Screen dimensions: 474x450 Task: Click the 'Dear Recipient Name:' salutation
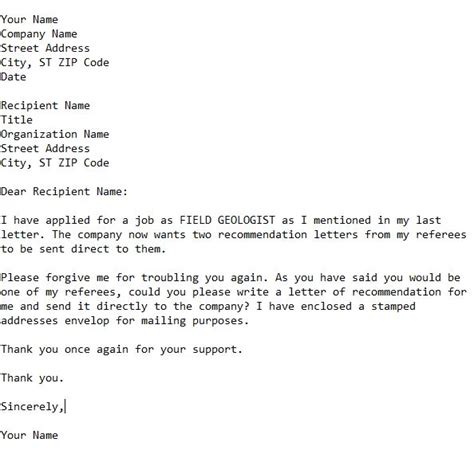[64, 192]
